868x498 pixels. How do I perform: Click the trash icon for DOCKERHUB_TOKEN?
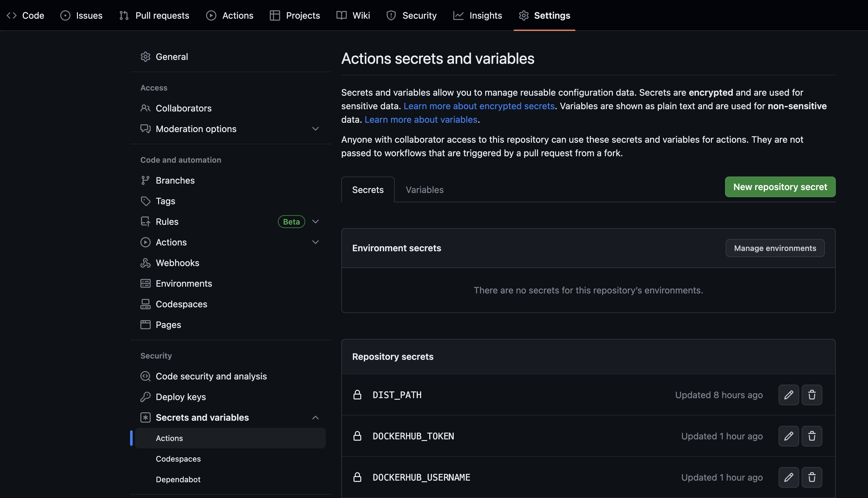pyautogui.click(x=812, y=436)
